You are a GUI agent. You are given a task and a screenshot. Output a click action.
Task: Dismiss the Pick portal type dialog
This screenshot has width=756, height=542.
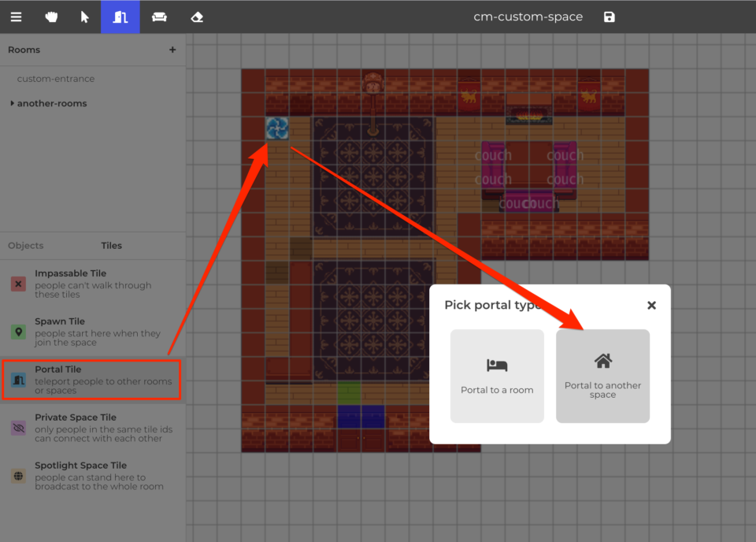click(x=651, y=305)
